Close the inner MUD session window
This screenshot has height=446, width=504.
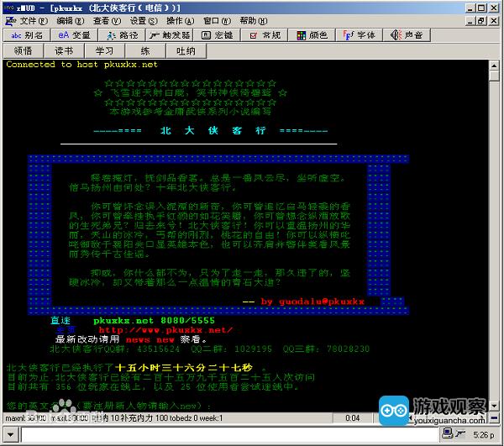[x=494, y=21]
